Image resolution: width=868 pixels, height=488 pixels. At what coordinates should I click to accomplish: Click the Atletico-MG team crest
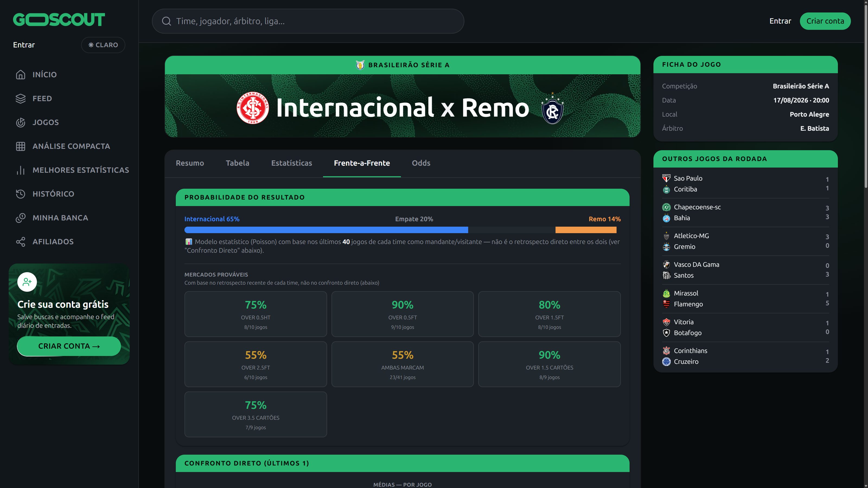666,236
